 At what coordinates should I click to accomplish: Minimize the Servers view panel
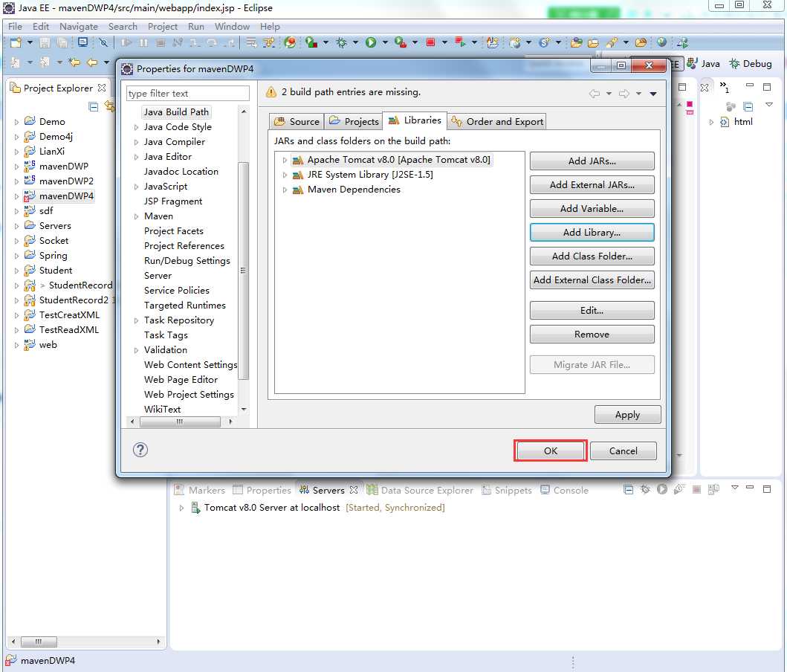tap(750, 488)
